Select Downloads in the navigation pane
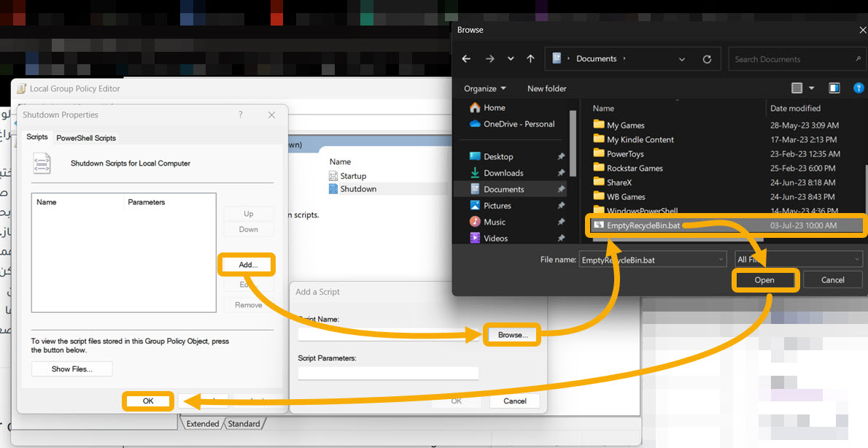The width and height of the screenshot is (868, 448). [x=503, y=173]
